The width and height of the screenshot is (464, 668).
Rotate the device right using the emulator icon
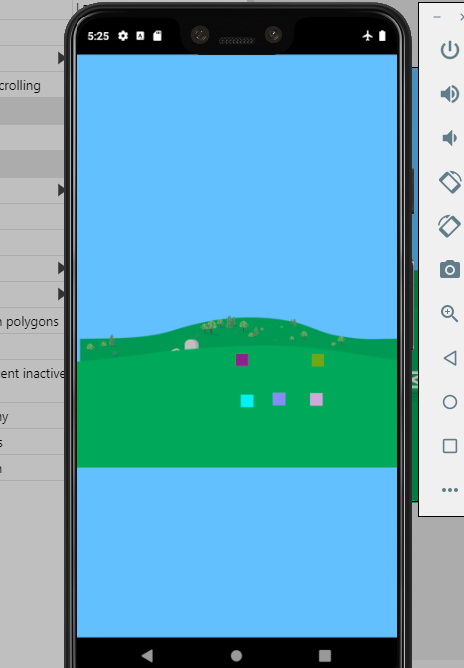(450, 226)
